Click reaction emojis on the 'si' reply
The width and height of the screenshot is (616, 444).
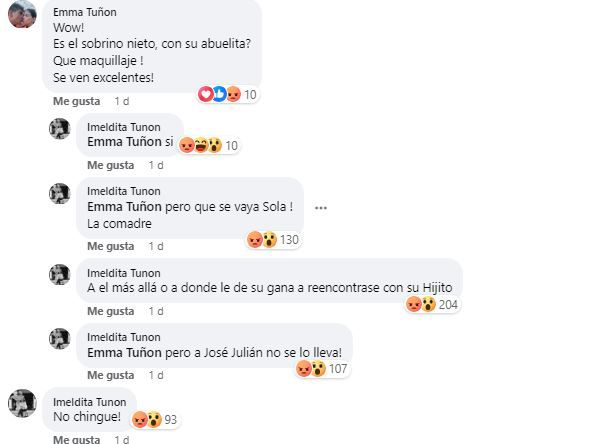pos(209,145)
